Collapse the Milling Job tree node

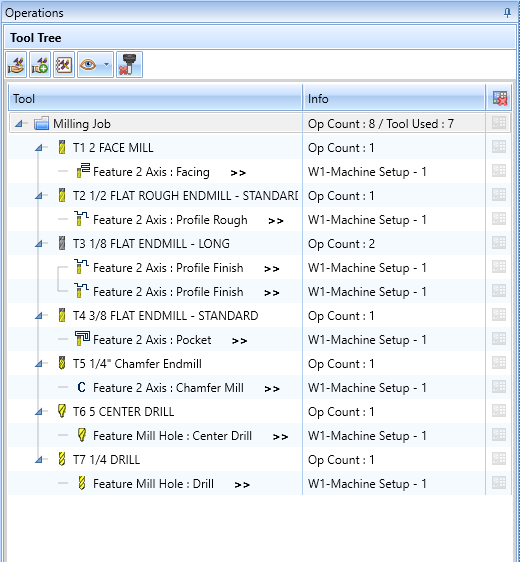point(19,124)
